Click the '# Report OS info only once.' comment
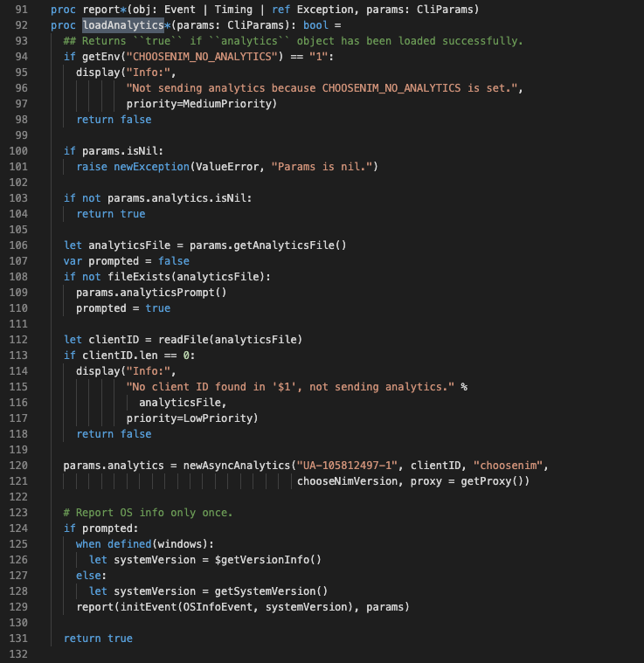This screenshot has height=663, width=644. click(148, 513)
